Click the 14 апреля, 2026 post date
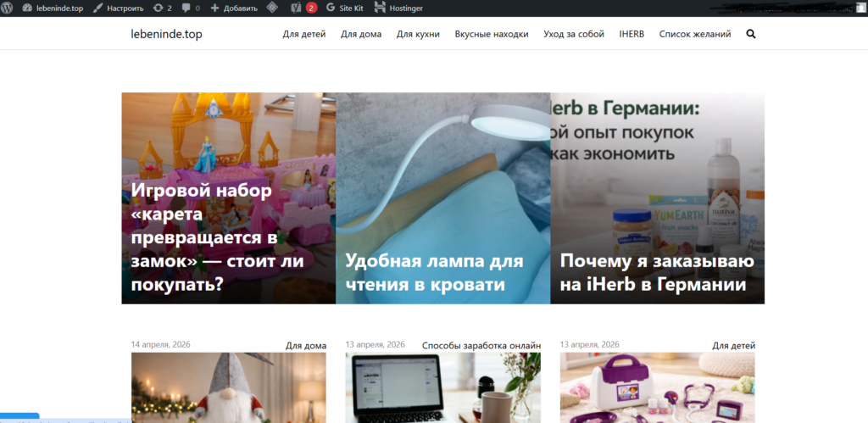The width and height of the screenshot is (868, 423). coord(160,344)
